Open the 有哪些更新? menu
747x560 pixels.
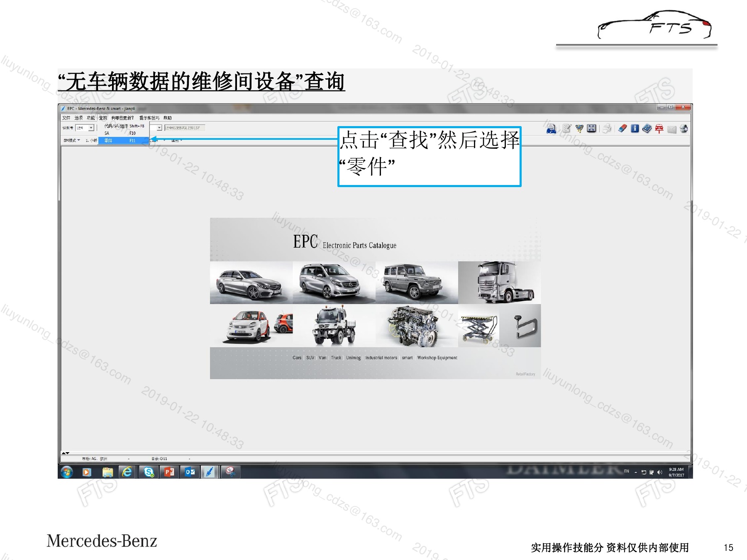[122, 118]
